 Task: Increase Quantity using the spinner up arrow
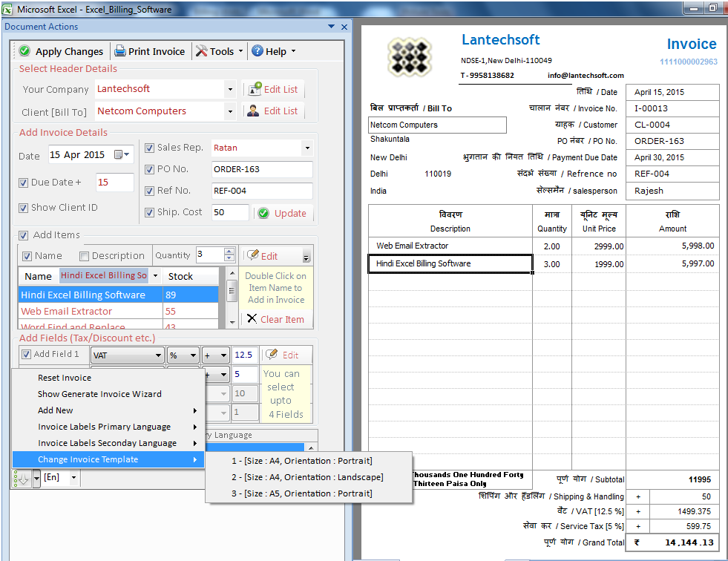pyautogui.click(x=229, y=251)
